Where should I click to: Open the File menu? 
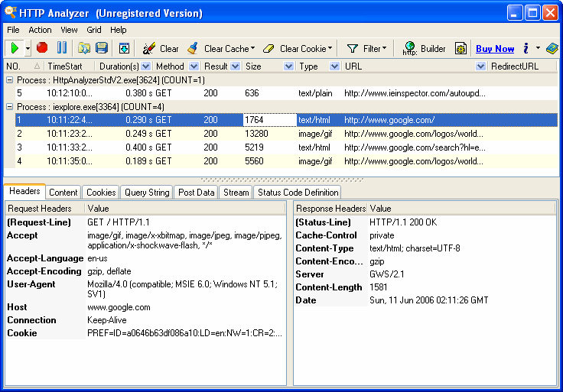(x=13, y=30)
